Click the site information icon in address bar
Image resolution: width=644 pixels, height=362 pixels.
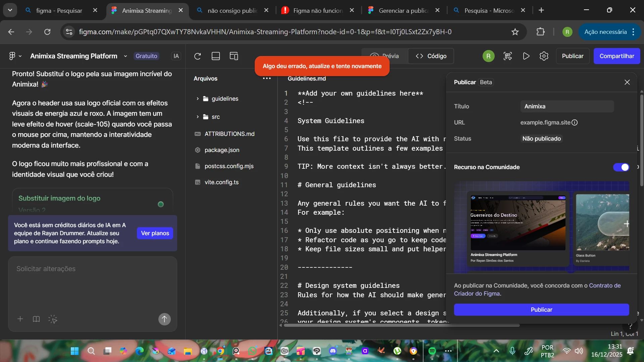[69, 32]
